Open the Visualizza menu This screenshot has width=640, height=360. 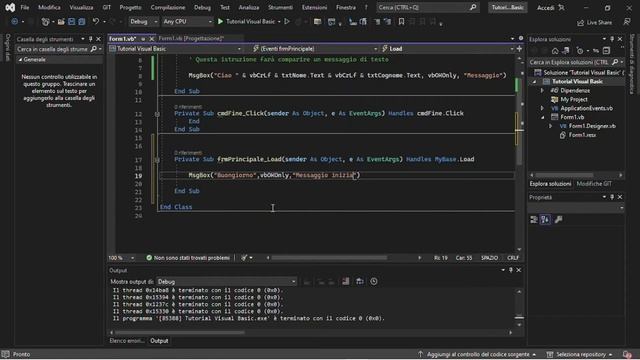(x=81, y=7)
